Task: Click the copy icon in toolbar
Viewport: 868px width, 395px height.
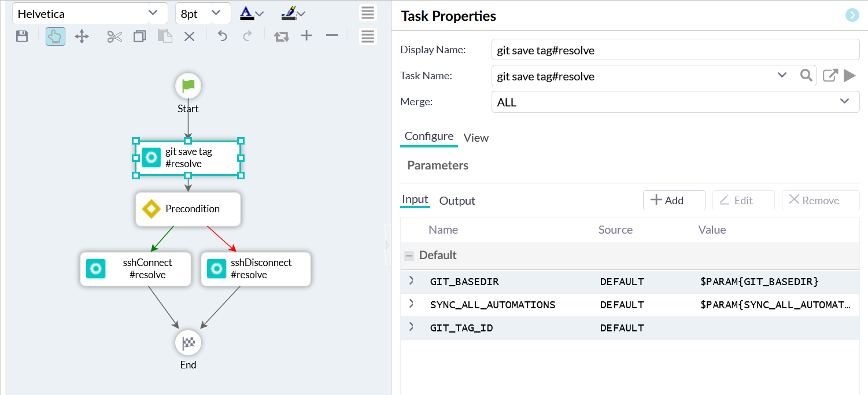Action: pos(139,36)
